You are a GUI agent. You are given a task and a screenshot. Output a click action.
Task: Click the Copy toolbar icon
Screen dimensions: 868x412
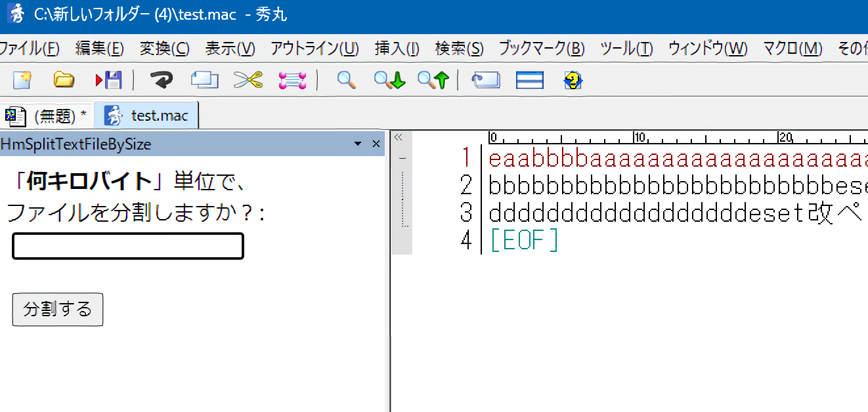[x=205, y=80]
